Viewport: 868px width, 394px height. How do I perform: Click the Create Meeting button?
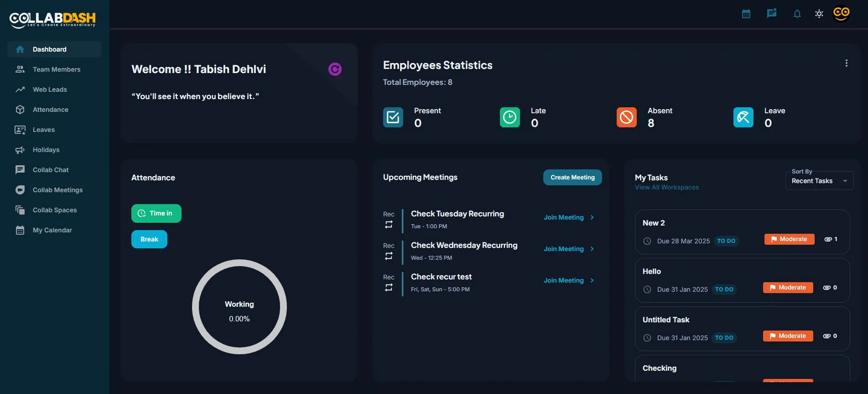click(572, 178)
